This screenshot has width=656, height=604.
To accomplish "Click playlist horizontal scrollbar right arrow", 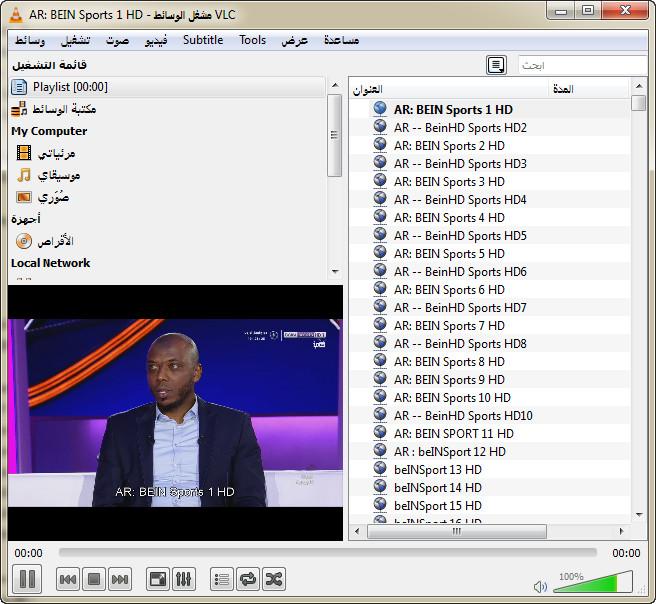I will tap(622, 531).
